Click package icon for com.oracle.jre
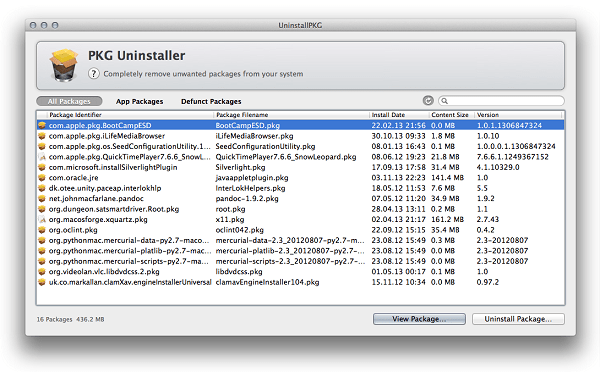 click(x=42, y=178)
